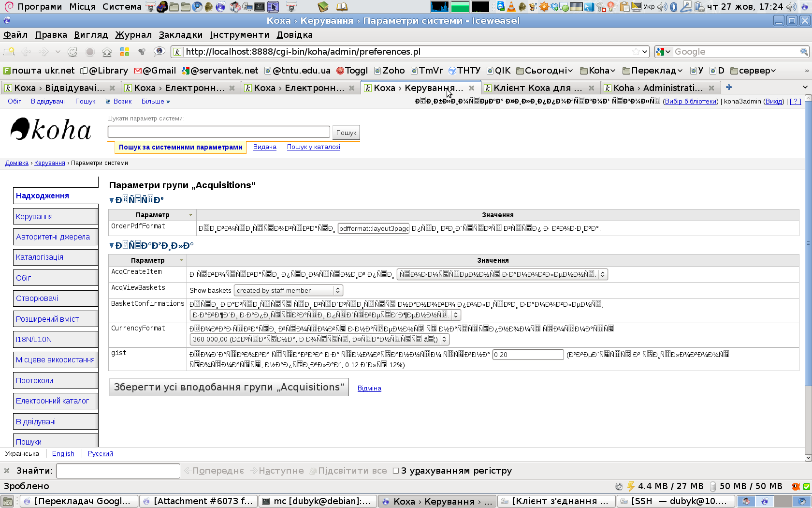The image size is (812, 508).
Task: Click the Bluetooth icon in the top panel
Action: (674, 7)
